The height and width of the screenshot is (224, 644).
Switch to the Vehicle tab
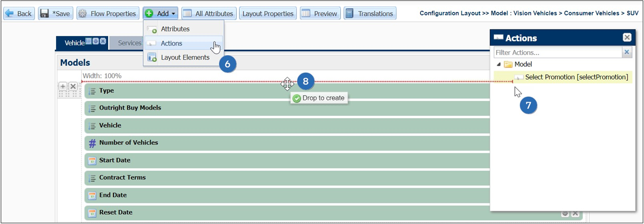coord(74,43)
